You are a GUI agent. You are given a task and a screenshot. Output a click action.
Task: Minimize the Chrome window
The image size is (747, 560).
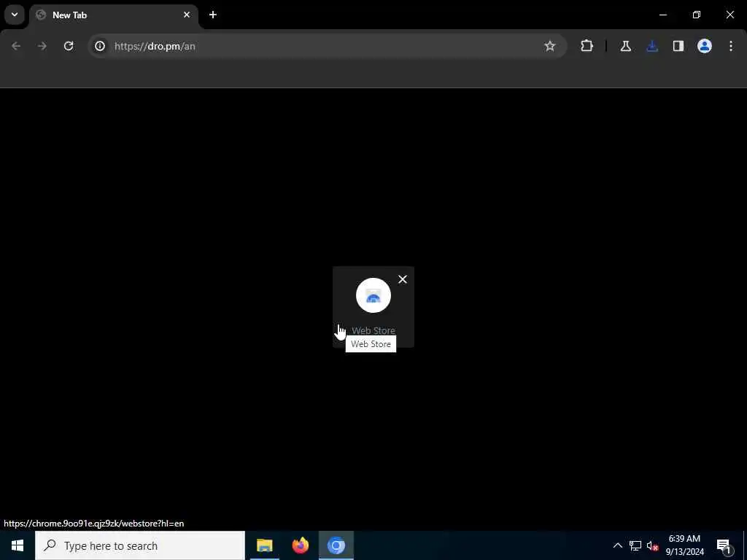[x=663, y=15]
